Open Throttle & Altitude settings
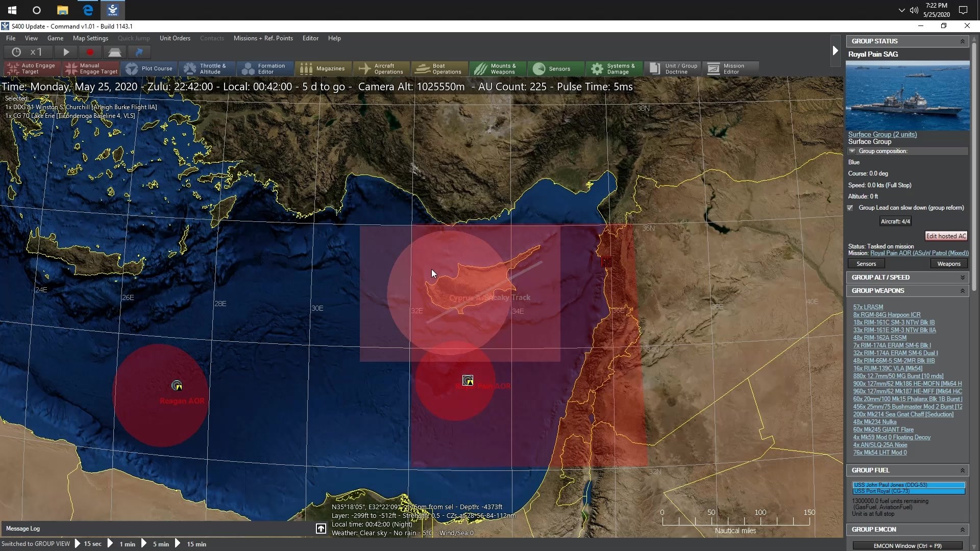Screen dimensions: 980x551 tap(207, 68)
